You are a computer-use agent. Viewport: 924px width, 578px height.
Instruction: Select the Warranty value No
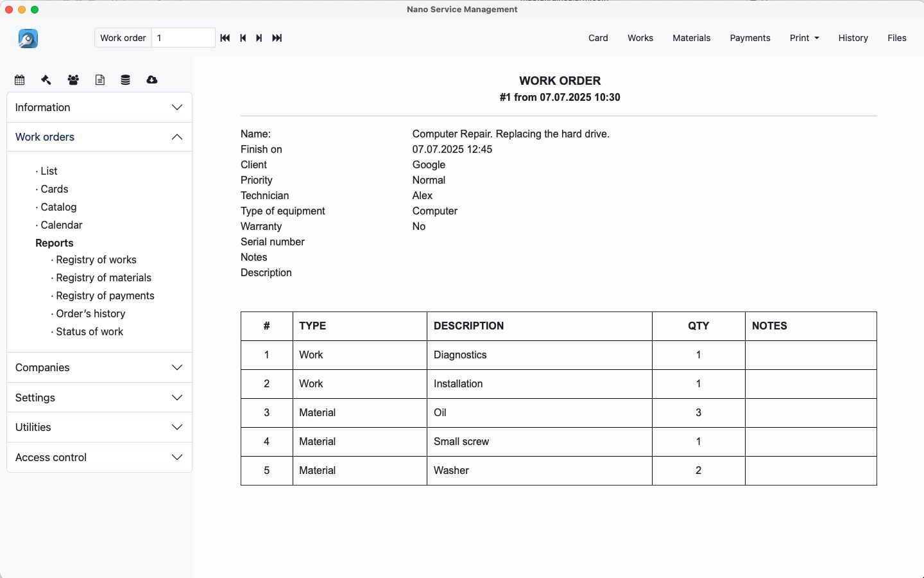[x=419, y=226]
